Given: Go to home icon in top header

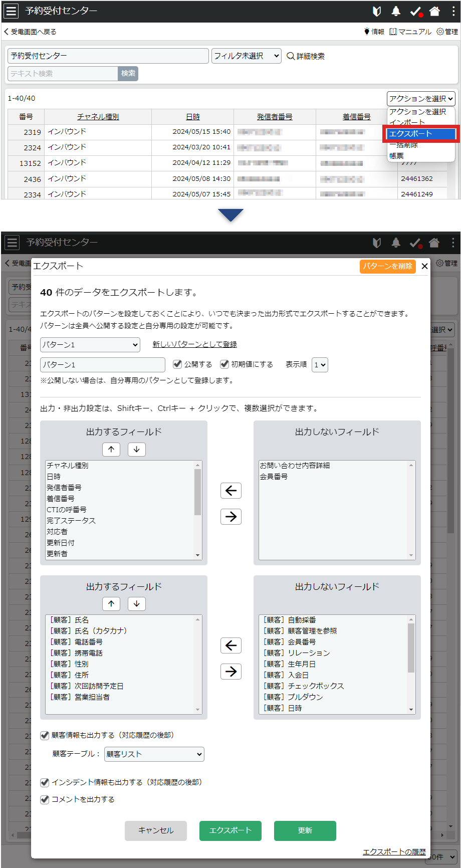Looking at the screenshot, I should 435,11.
